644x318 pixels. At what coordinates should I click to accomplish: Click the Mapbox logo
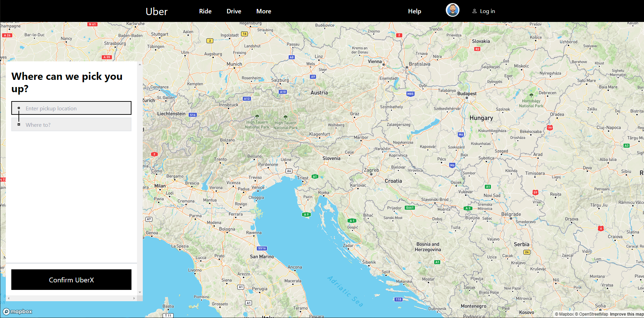[x=18, y=311]
